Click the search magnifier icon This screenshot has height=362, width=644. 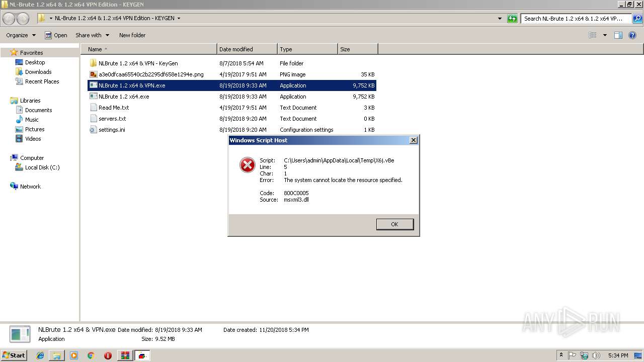(637, 19)
